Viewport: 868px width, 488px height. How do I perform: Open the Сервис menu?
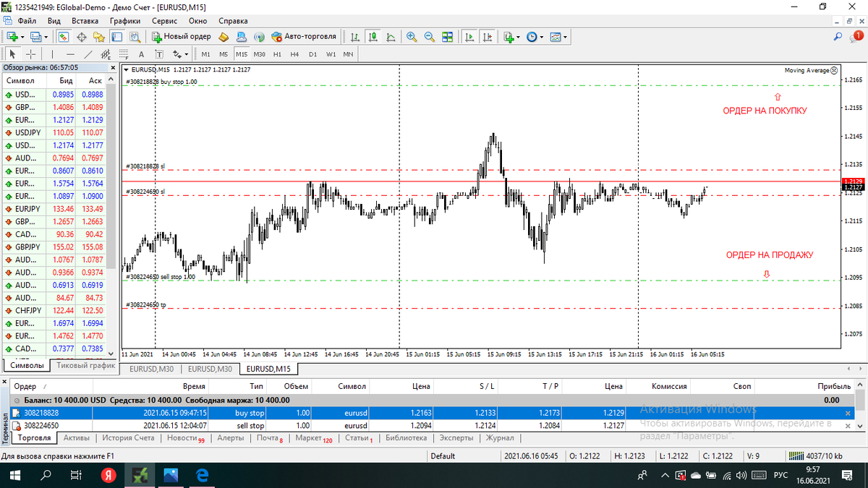(164, 21)
